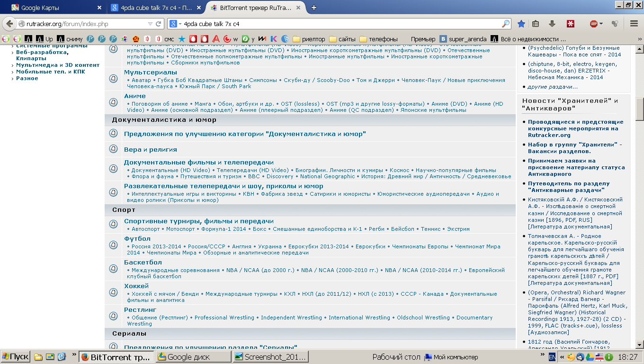Open the downloads arrow icon
Screen dimensions: 644x364
pyautogui.click(x=552, y=24)
